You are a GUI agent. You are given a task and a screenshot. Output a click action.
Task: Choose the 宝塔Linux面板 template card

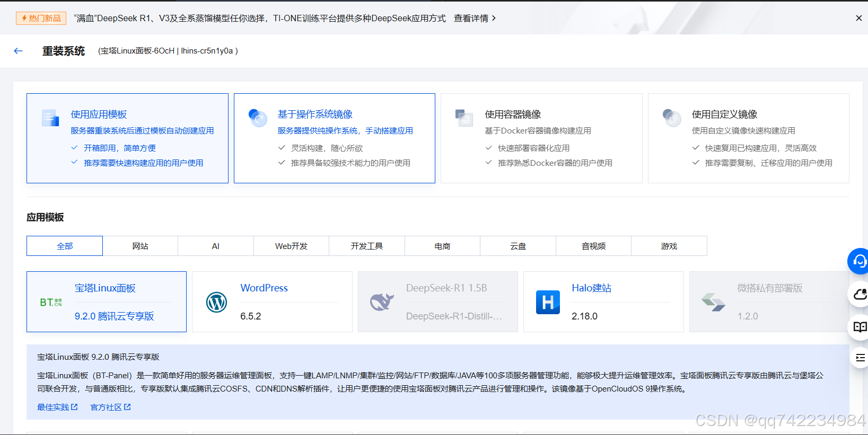(x=107, y=301)
